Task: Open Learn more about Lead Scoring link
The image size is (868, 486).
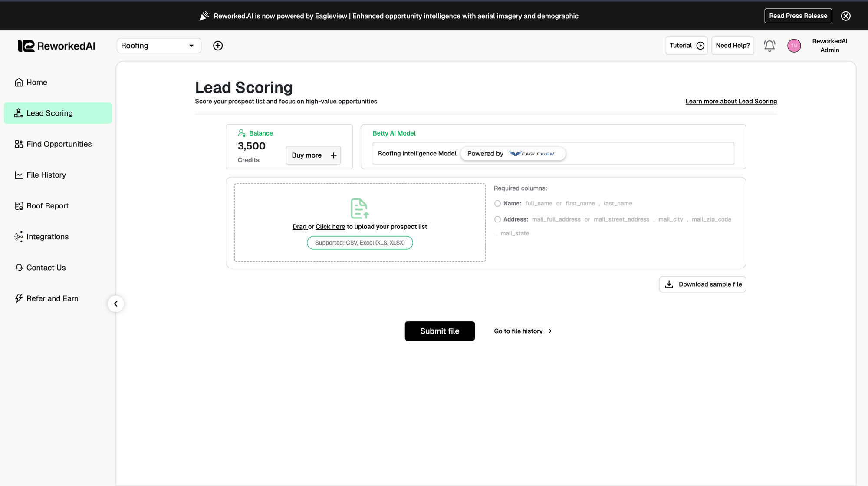Action: (731, 102)
